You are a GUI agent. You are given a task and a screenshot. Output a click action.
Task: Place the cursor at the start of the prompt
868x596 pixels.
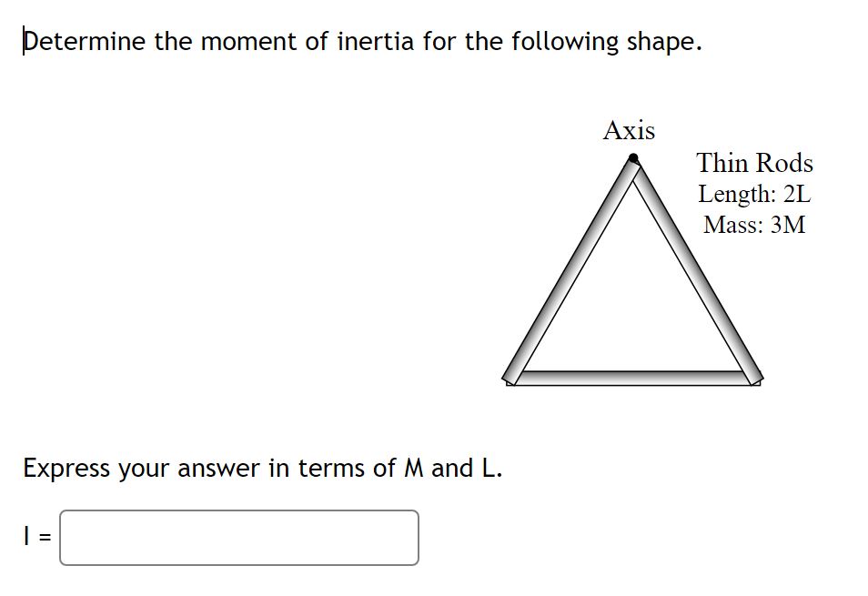pos(24,41)
